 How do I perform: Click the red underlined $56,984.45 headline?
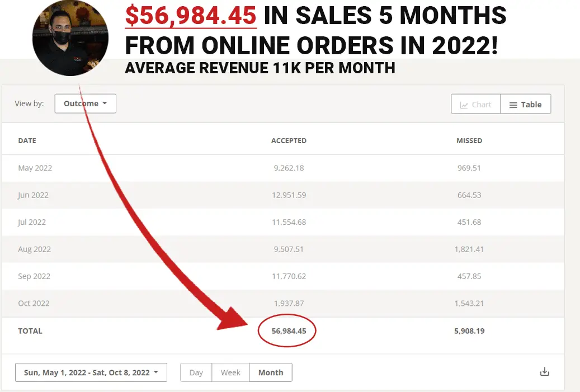pyautogui.click(x=191, y=17)
